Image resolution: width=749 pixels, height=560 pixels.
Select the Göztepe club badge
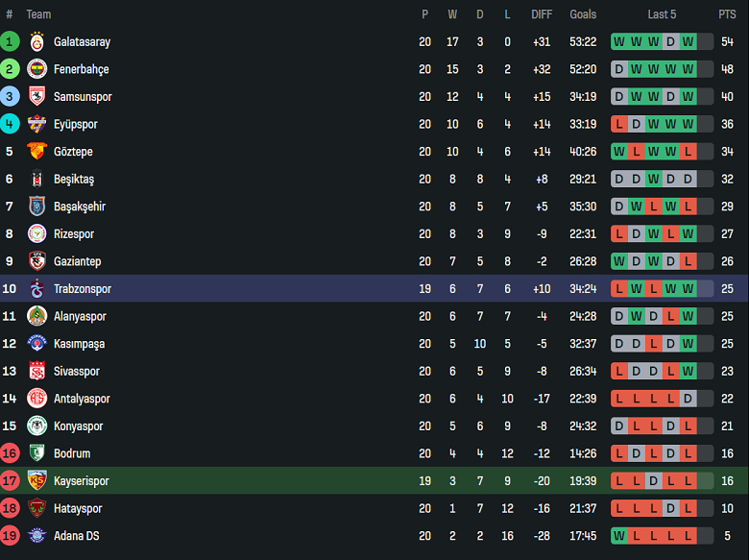coord(37,152)
